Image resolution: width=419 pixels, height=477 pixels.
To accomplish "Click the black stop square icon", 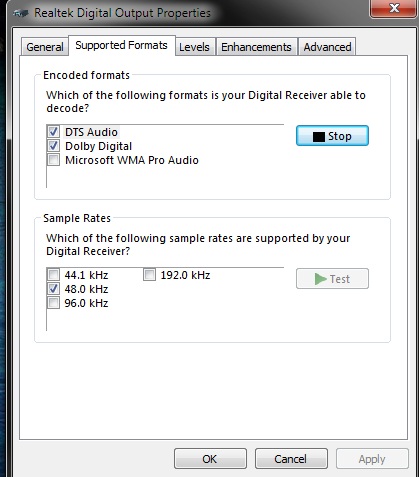I will point(319,137).
